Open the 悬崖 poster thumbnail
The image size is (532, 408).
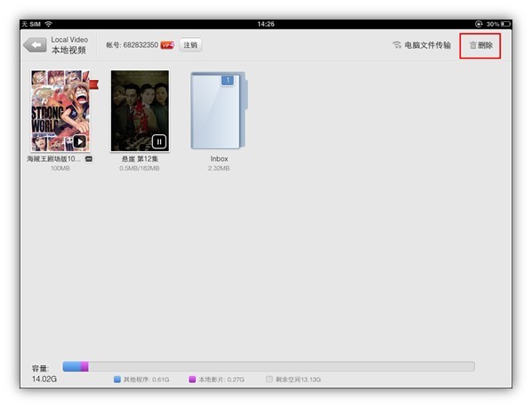pos(140,110)
